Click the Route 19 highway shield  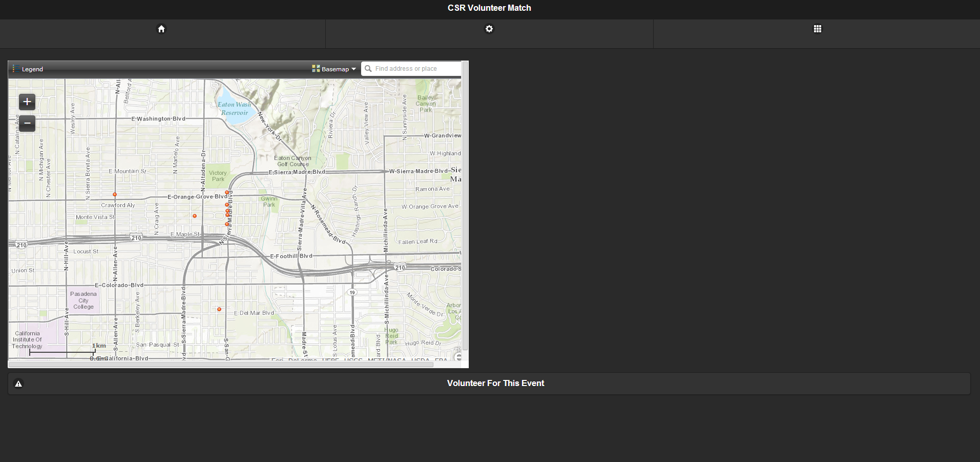click(x=352, y=292)
